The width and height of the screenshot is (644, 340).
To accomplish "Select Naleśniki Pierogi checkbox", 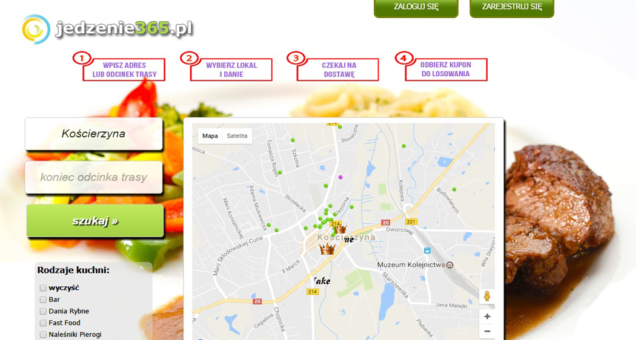I will tap(43, 335).
